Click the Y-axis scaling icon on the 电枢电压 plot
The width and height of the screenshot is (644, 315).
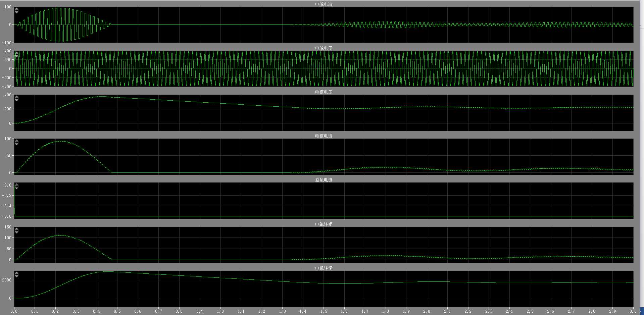[x=16, y=98]
